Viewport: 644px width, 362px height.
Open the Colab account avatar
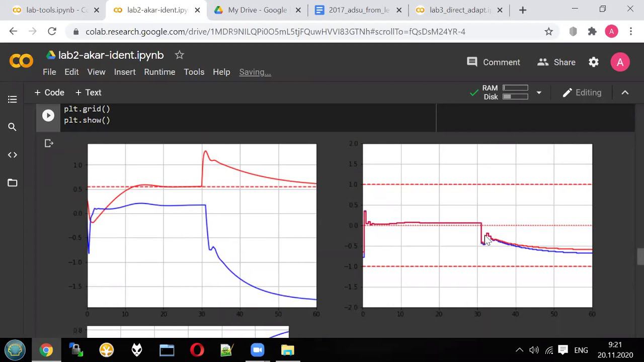pyautogui.click(x=620, y=62)
